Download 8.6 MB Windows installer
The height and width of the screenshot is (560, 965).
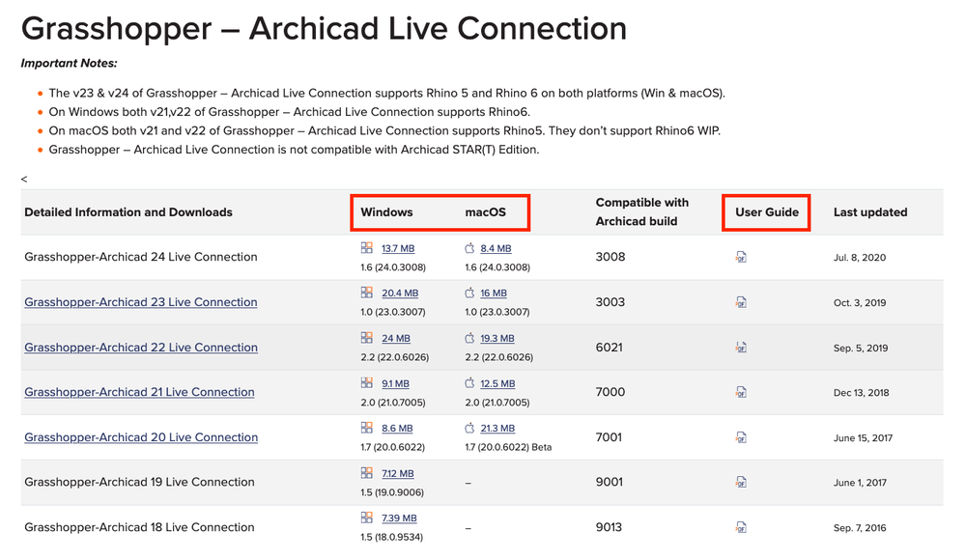[397, 429]
